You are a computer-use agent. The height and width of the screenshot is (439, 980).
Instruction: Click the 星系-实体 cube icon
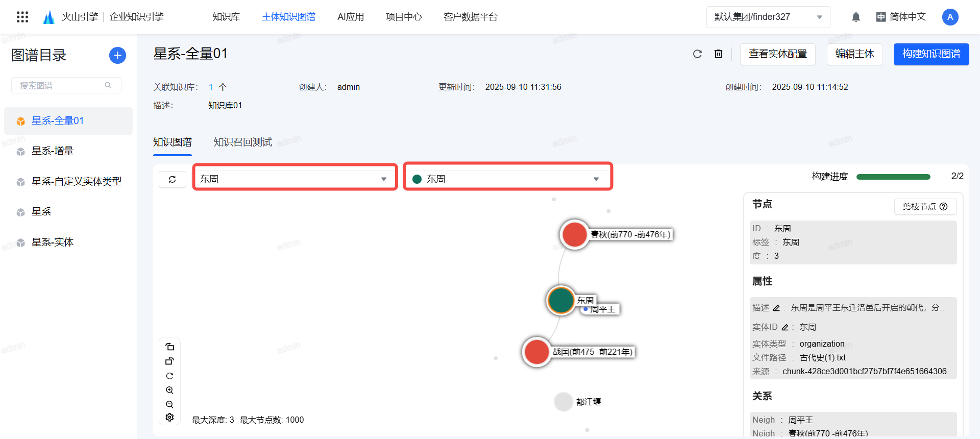point(20,242)
